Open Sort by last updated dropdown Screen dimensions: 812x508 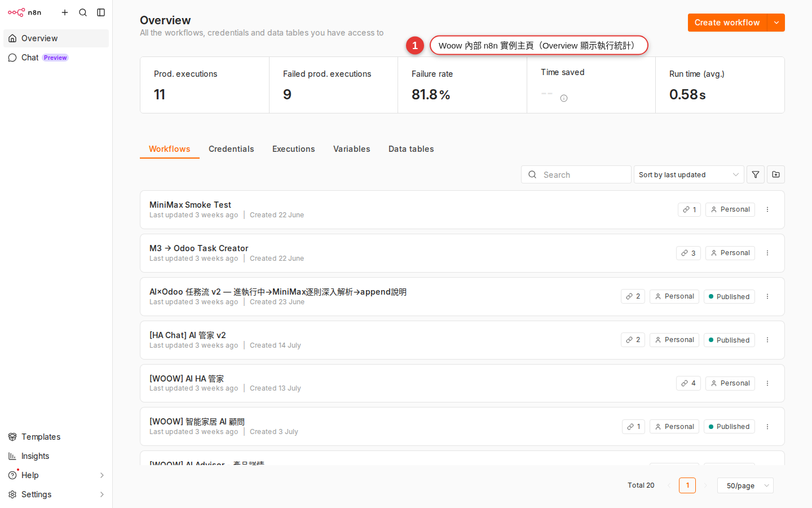click(689, 174)
